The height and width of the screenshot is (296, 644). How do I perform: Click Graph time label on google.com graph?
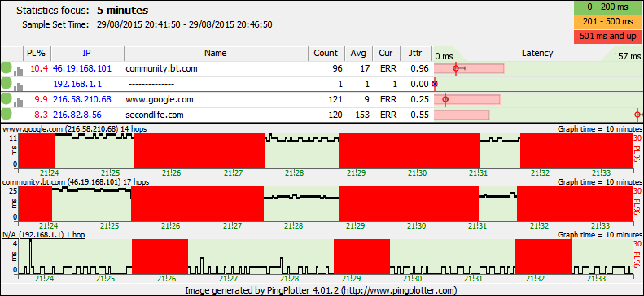coord(599,129)
